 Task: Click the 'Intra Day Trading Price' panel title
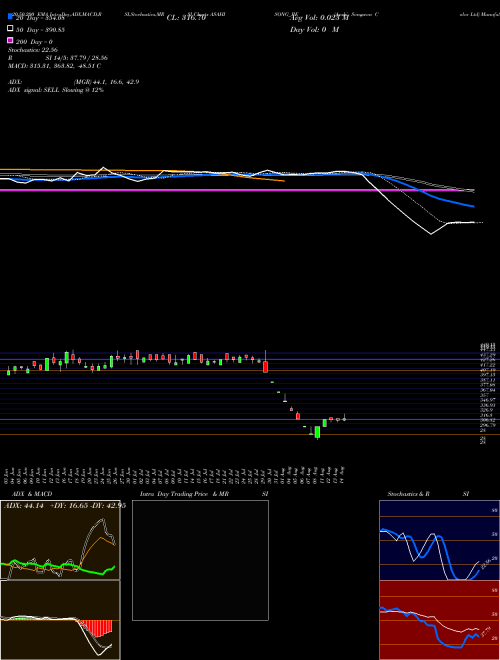[x=184, y=494]
